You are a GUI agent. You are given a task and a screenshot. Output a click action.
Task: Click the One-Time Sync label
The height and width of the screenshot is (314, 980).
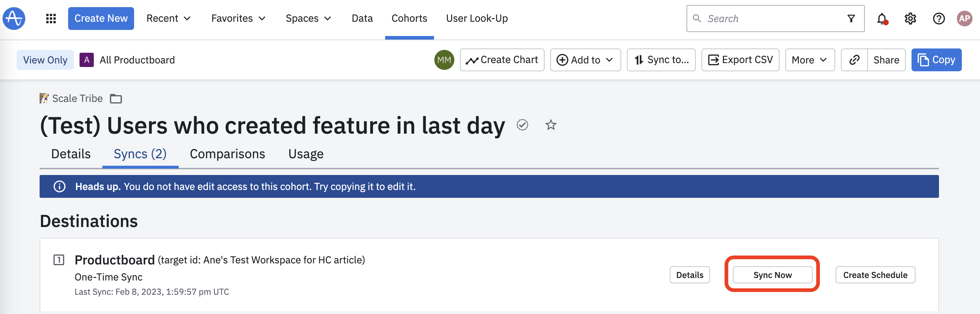click(x=108, y=277)
